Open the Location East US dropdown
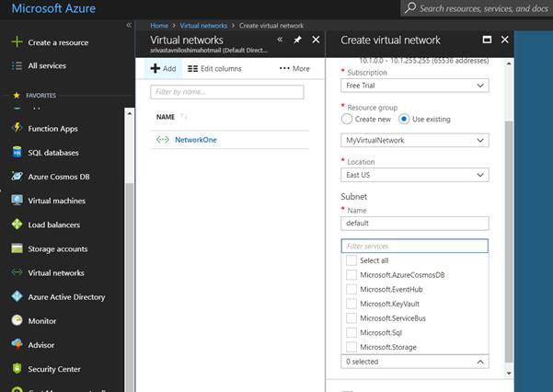 click(x=415, y=175)
